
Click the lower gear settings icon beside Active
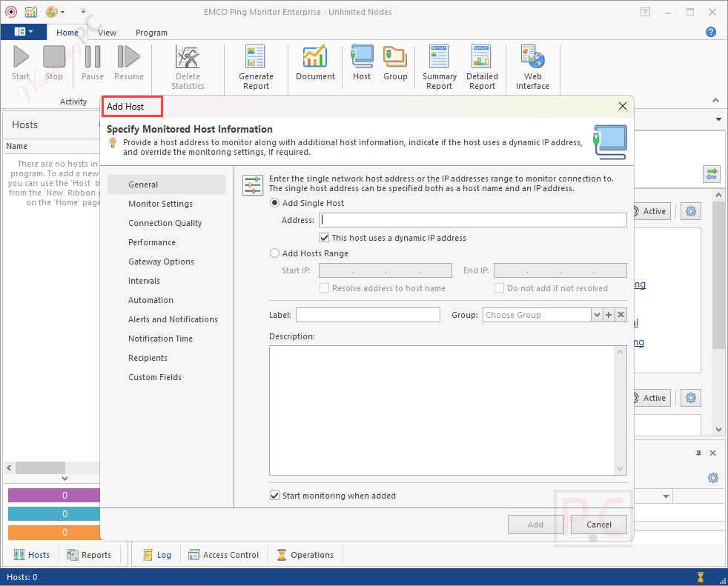tap(691, 398)
